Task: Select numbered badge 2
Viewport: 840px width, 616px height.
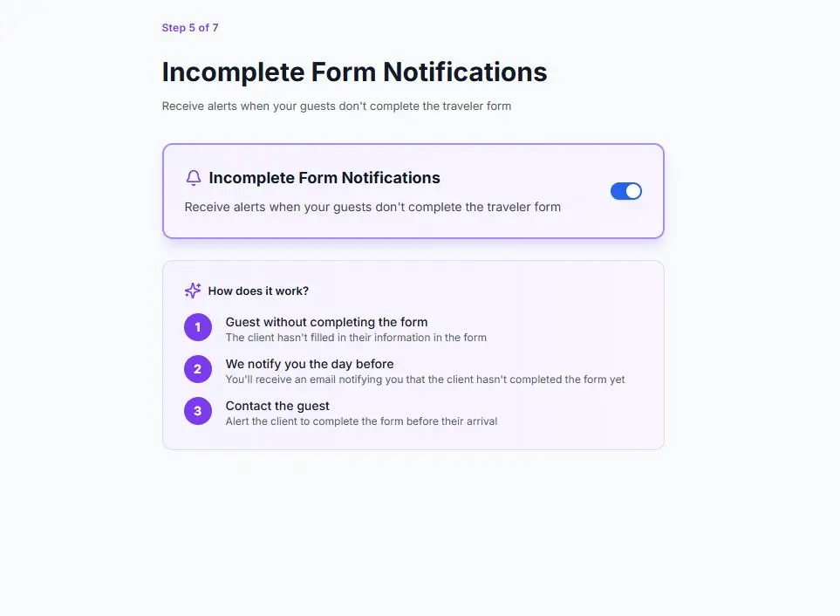Action: click(x=198, y=369)
